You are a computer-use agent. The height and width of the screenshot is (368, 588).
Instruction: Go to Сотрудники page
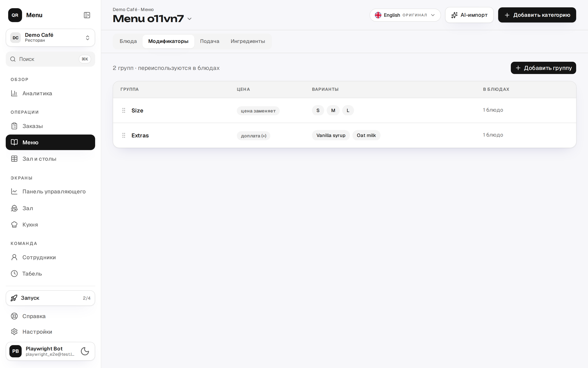pyautogui.click(x=50, y=257)
